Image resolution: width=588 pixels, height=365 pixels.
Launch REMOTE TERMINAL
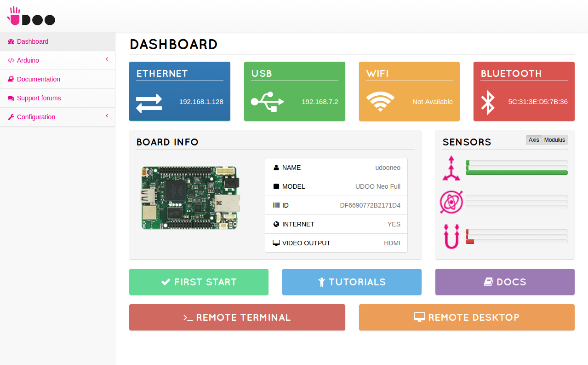(x=237, y=318)
